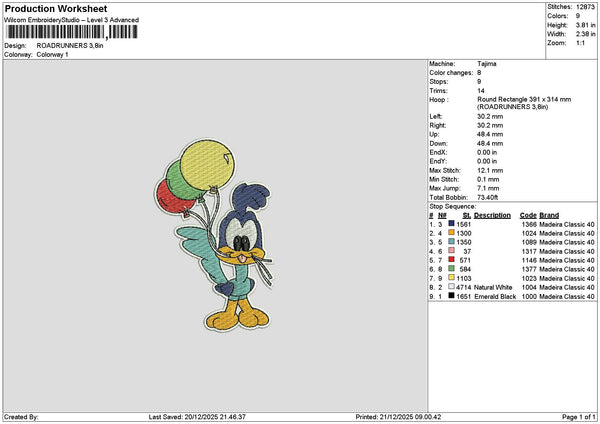The image size is (600, 424).
Task: Click the Right margin value "30.2 mm"
Action: point(490,126)
